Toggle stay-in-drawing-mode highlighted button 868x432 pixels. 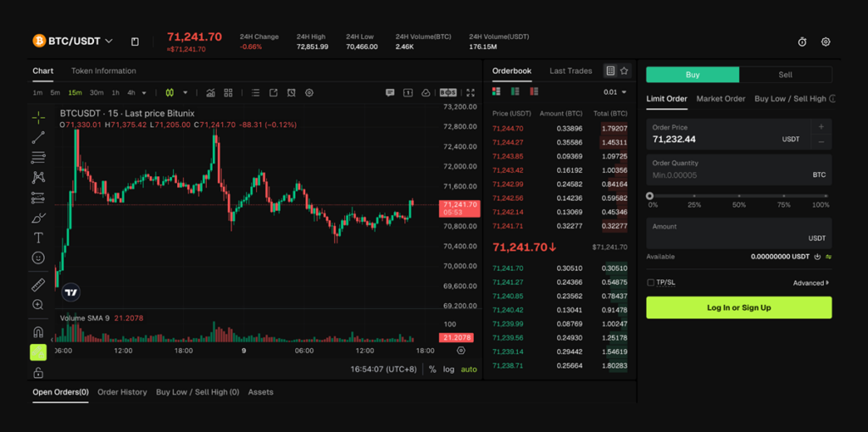[38, 352]
